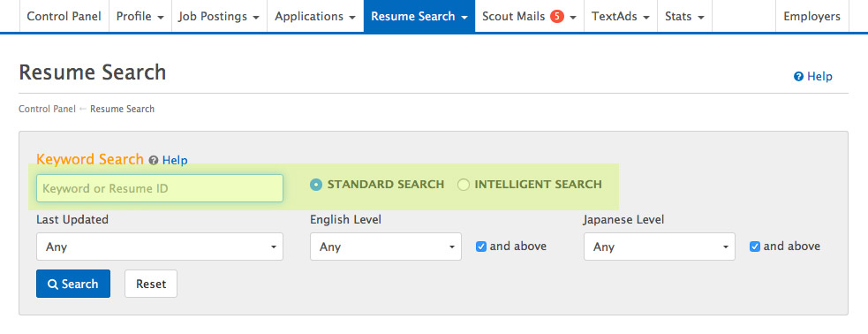Open the Applications dropdown menu
868x334 pixels.
(315, 16)
